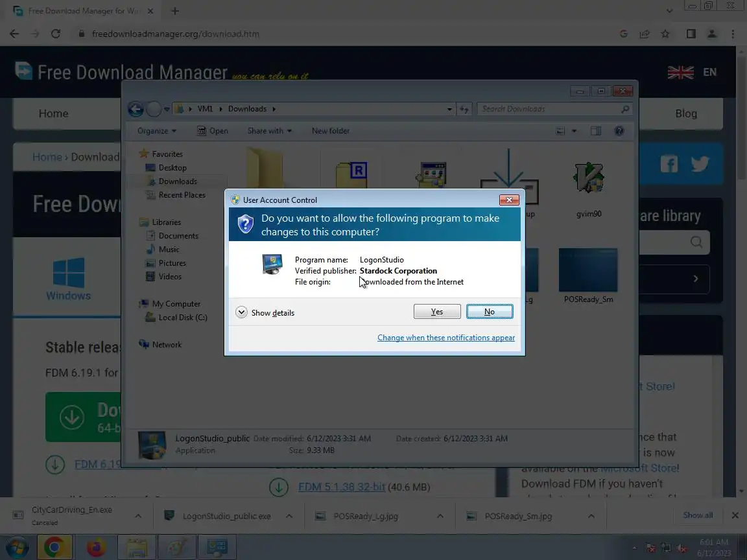Click the Home tab on website
Viewport: 747px width, 560px height.
pos(53,113)
